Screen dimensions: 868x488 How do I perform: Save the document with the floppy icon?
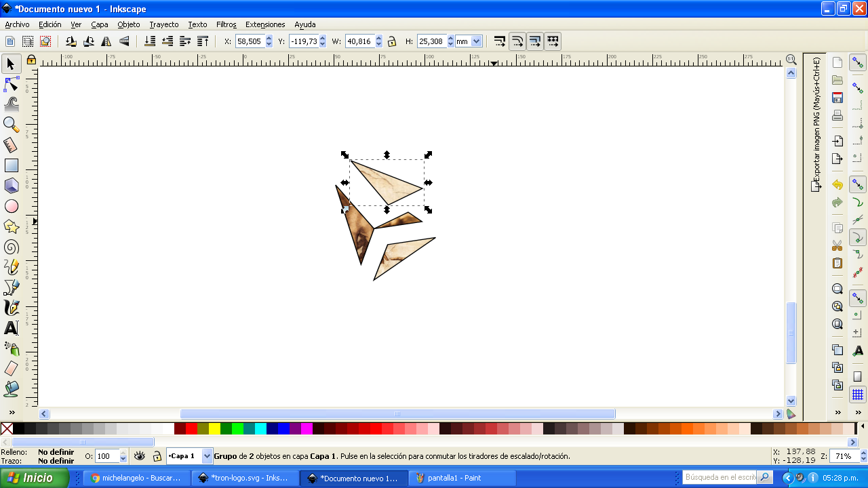837,98
